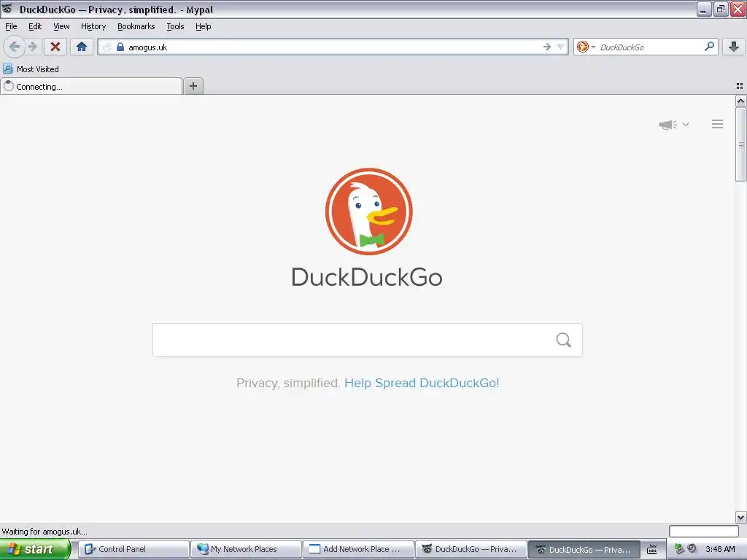
Task: Switch to Control Panel taskbar window
Action: tap(133, 549)
